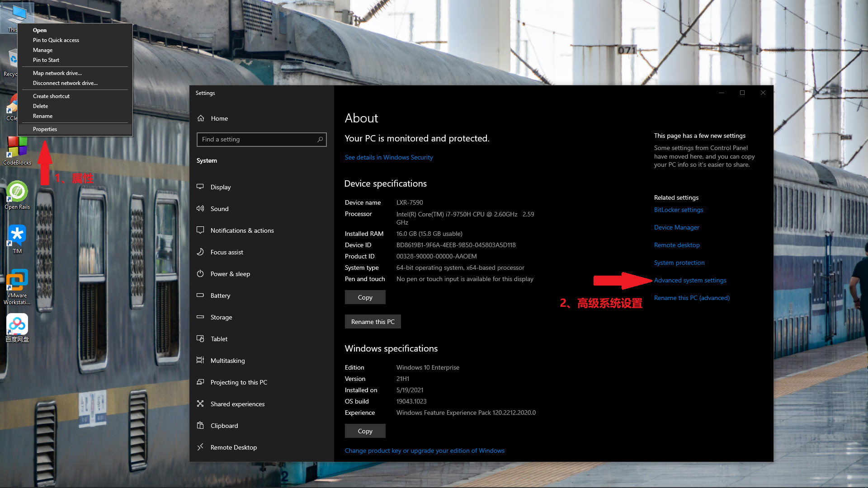
Task: Open the Device Manager link
Action: (676, 227)
